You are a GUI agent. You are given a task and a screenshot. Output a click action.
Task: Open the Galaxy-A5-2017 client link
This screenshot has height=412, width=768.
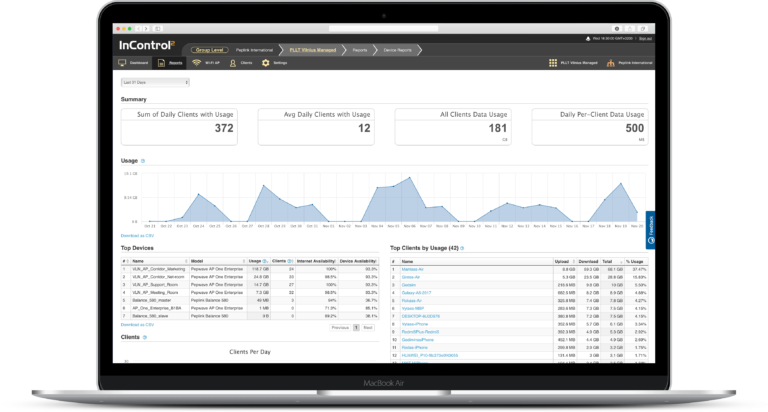click(x=416, y=293)
